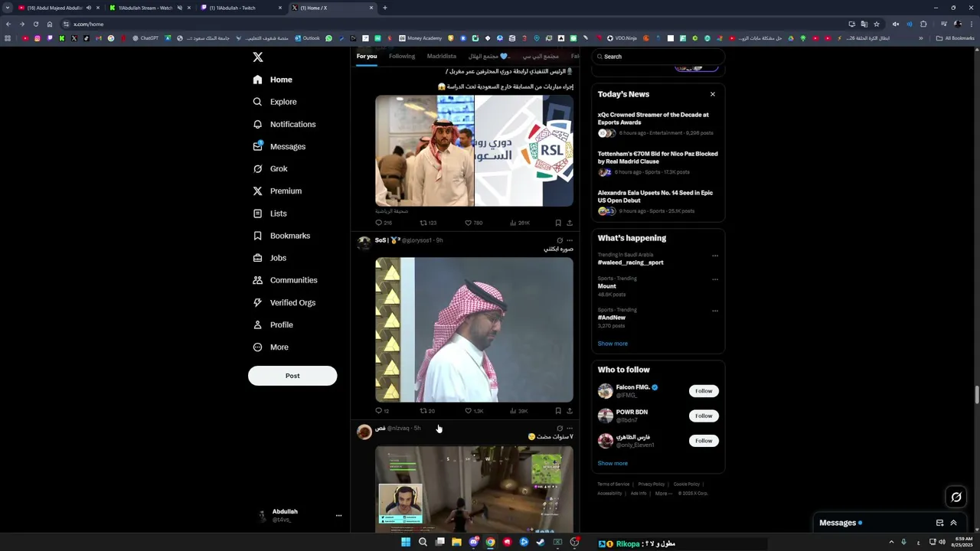The height and width of the screenshot is (551, 980).
Task: Open the Explore page
Action: pos(275,102)
